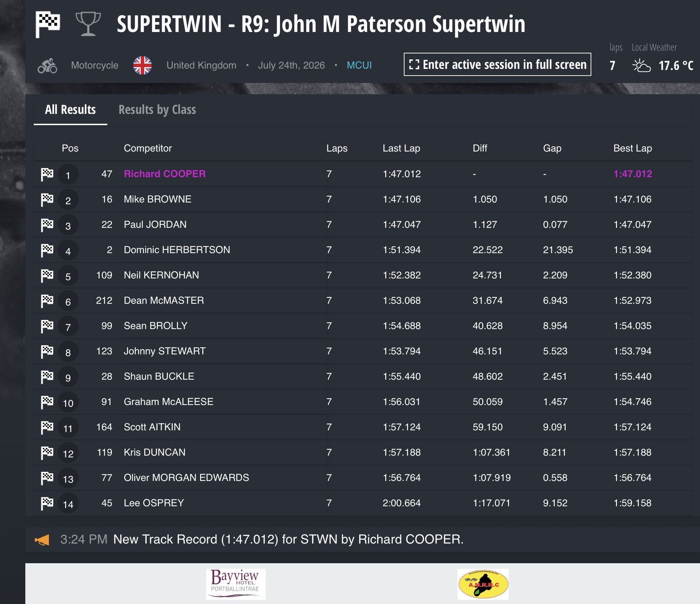Click the Pos column header
This screenshot has width=700, height=604.
point(70,148)
